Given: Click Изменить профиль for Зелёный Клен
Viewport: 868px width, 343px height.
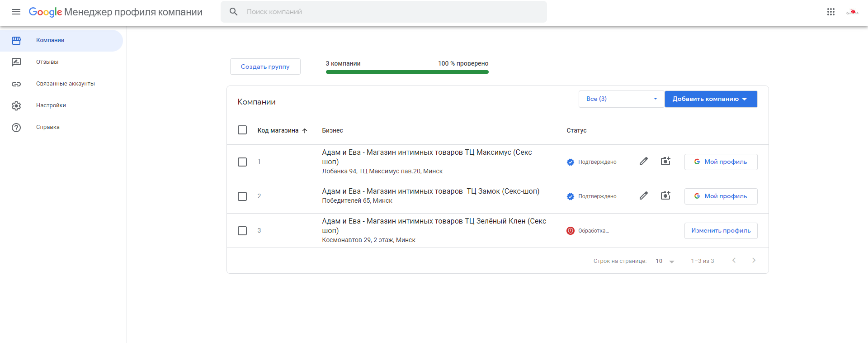Looking at the screenshot, I should 721,231.
